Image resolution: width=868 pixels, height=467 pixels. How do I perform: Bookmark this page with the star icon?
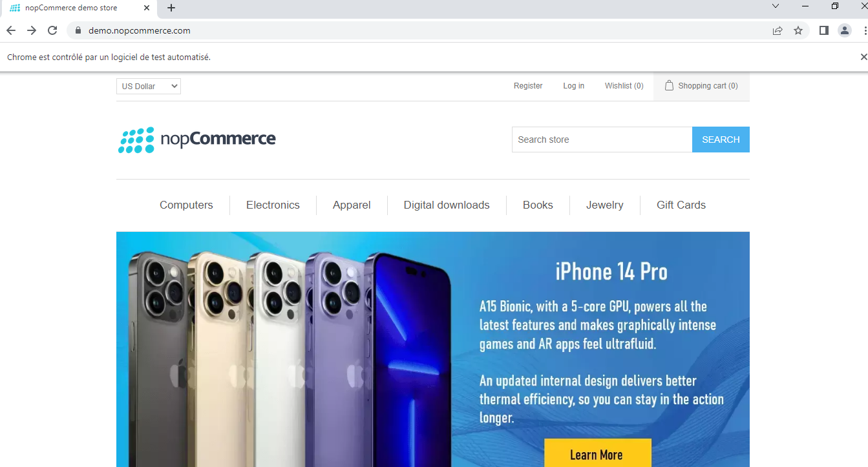798,30
